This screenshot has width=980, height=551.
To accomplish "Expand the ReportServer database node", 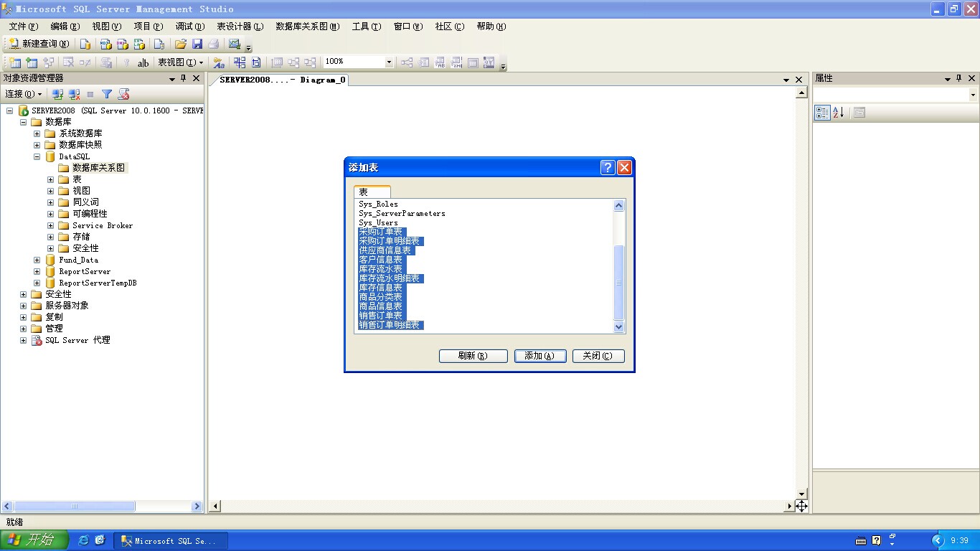I will 37,271.
